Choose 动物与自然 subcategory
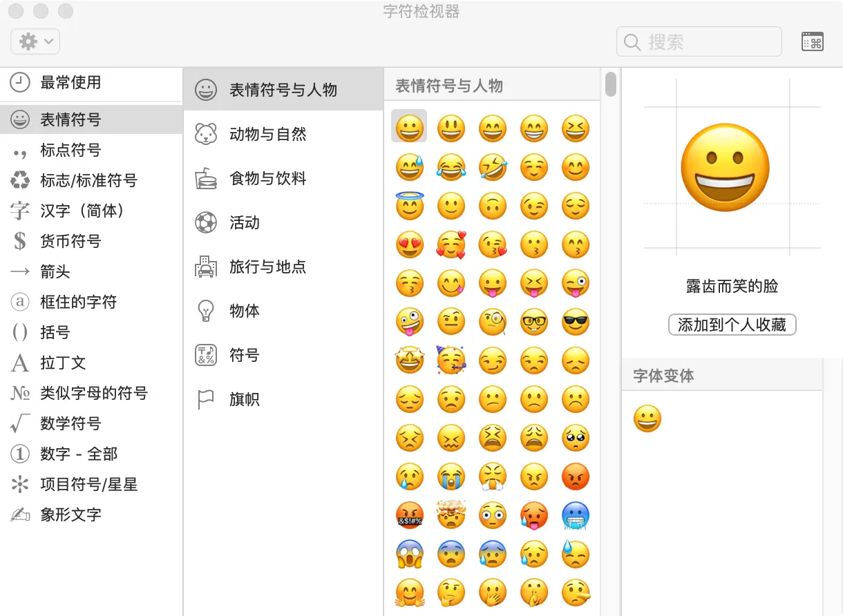843x616 pixels. pyautogui.click(x=283, y=134)
